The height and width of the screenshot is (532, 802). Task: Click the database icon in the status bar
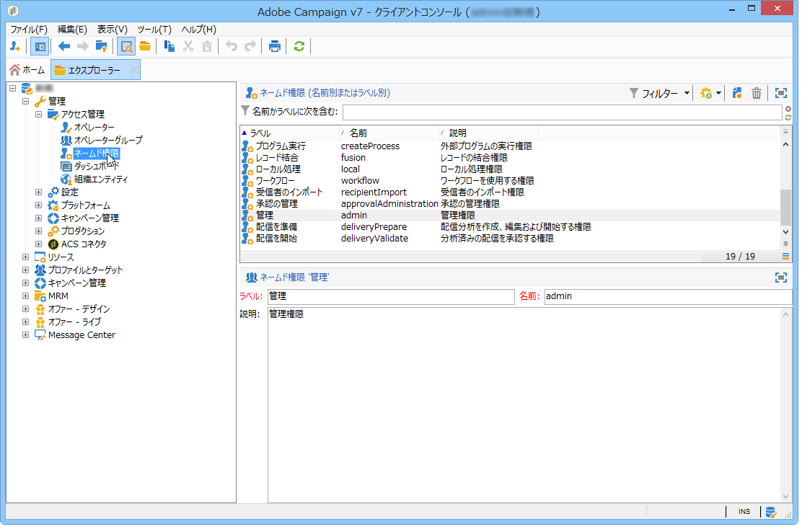click(771, 512)
